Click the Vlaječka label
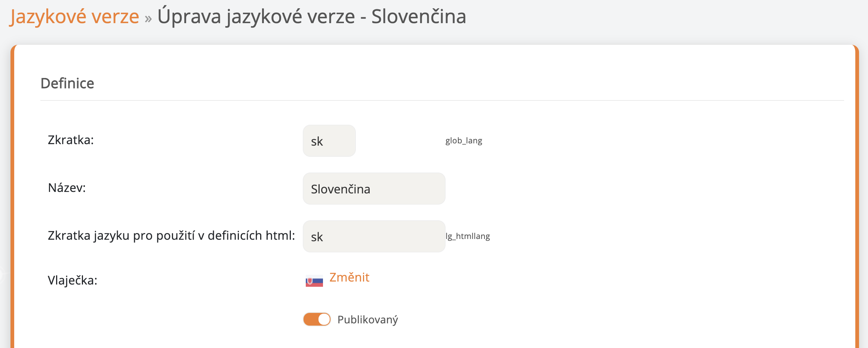The image size is (868, 348). point(73,280)
